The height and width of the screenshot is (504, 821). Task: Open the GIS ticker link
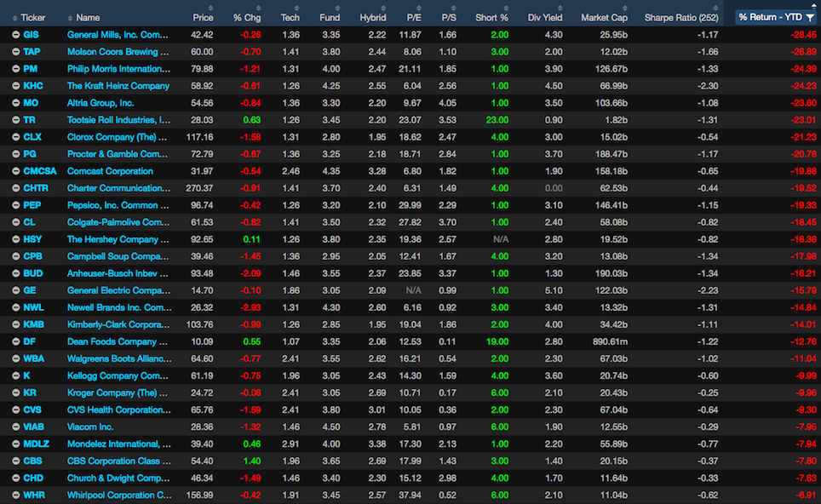coord(31,35)
